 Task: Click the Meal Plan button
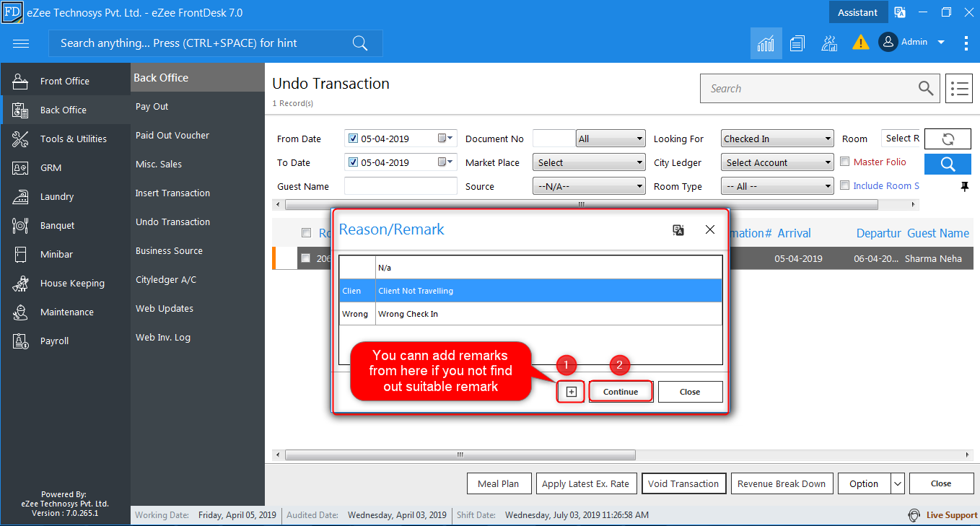click(499, 483)
